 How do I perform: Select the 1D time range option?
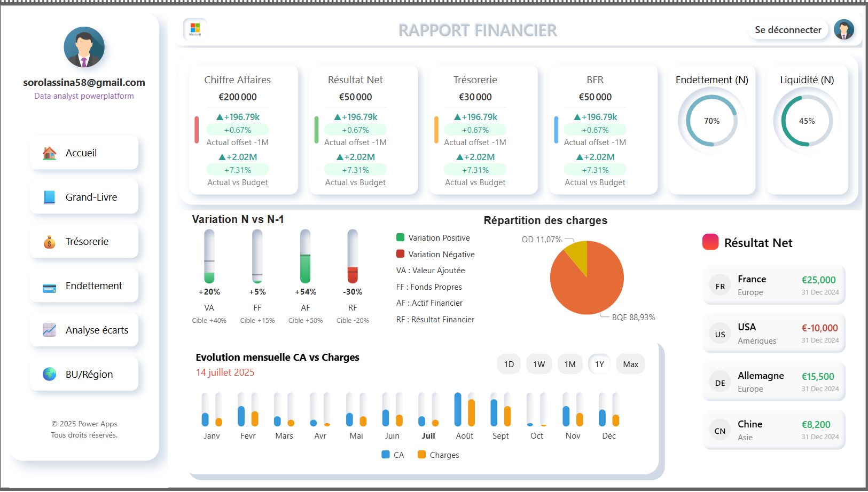click(509, 364)
